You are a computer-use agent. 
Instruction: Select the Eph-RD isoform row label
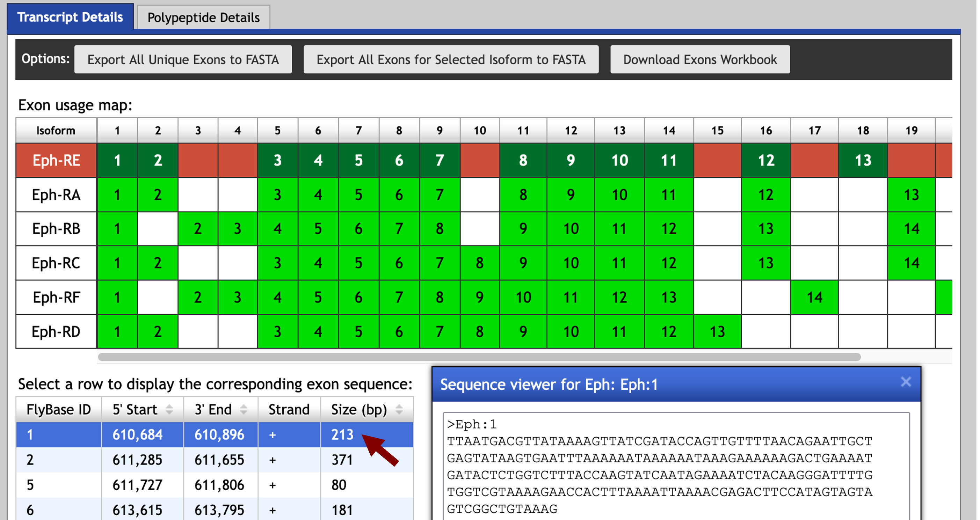[x=56, y=332]
